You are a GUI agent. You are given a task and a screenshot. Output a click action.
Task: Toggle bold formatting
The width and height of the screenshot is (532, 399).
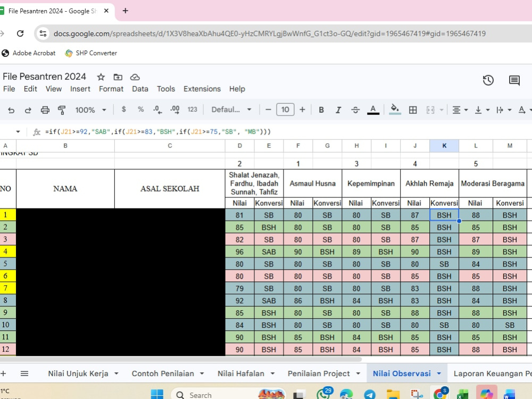321,110
